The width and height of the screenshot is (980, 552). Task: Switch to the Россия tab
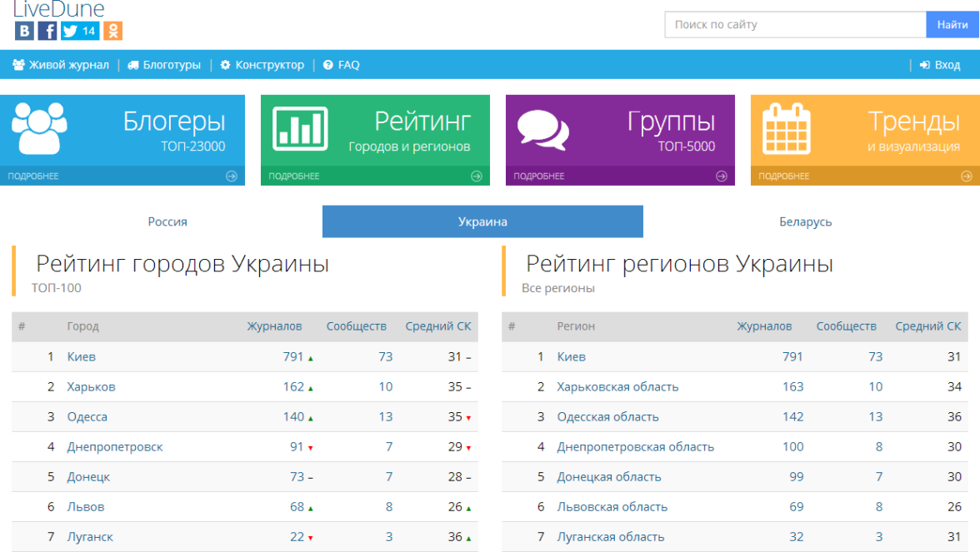167,222
